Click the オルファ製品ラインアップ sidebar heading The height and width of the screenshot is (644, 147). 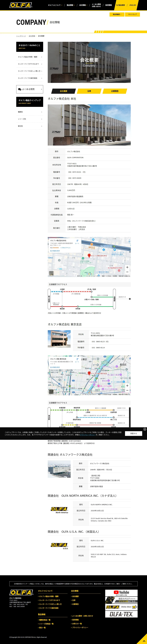[30, 102]
